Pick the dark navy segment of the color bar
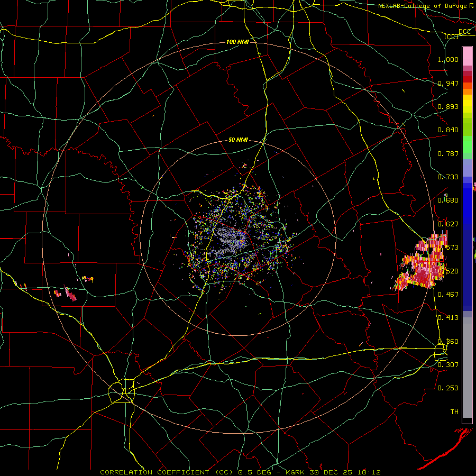Viewport: 476px width, 476px height. point(467,270)
